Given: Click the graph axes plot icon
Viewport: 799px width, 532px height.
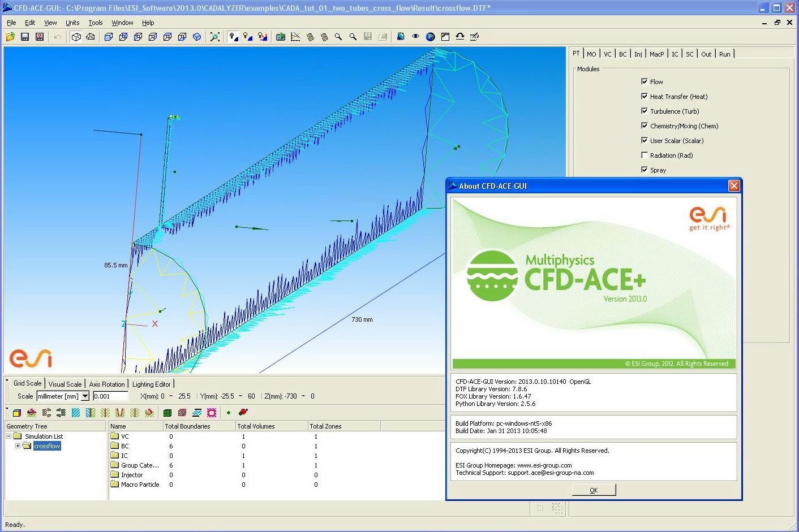Looking at the screenshot, I should (x=295, y=37).
